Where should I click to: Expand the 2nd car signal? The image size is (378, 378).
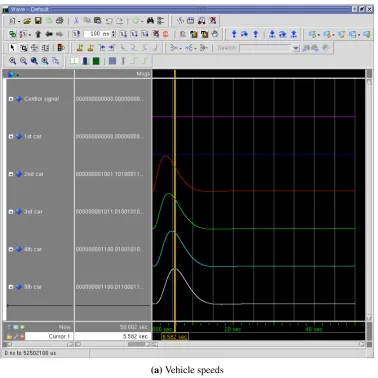11,174
